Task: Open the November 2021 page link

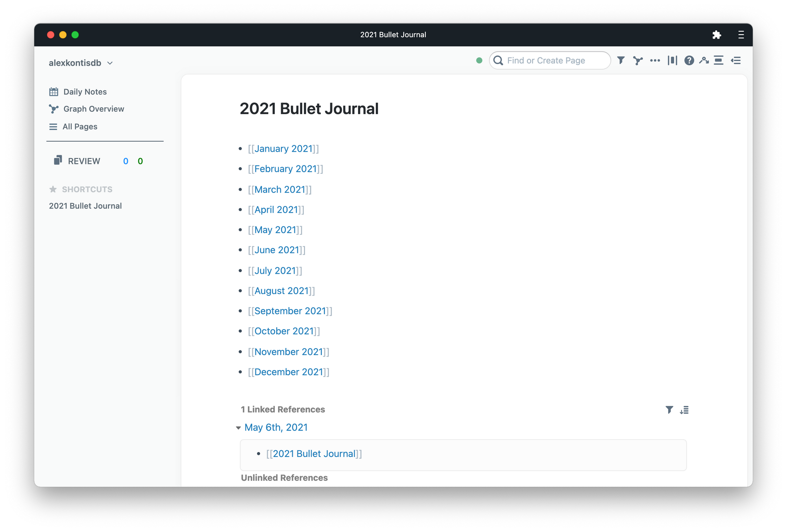Action: [288, 352]
